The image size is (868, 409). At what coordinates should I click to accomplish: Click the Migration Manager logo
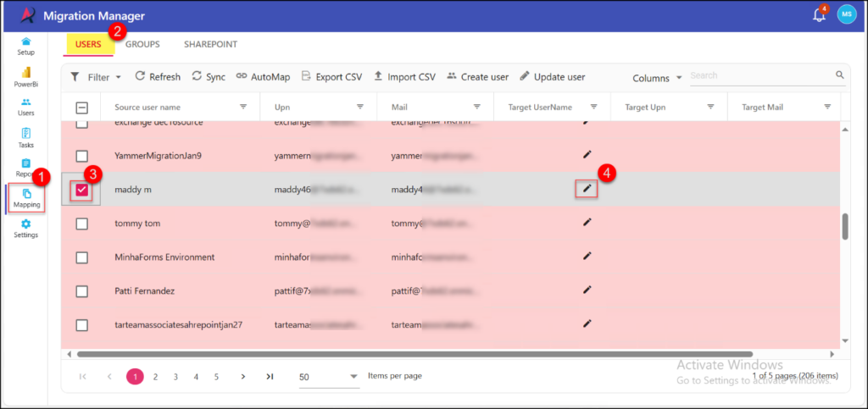(x=28, y=15)
